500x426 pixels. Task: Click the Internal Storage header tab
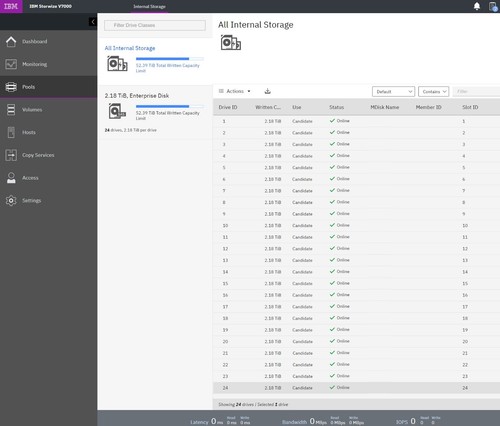click(149, 6)
